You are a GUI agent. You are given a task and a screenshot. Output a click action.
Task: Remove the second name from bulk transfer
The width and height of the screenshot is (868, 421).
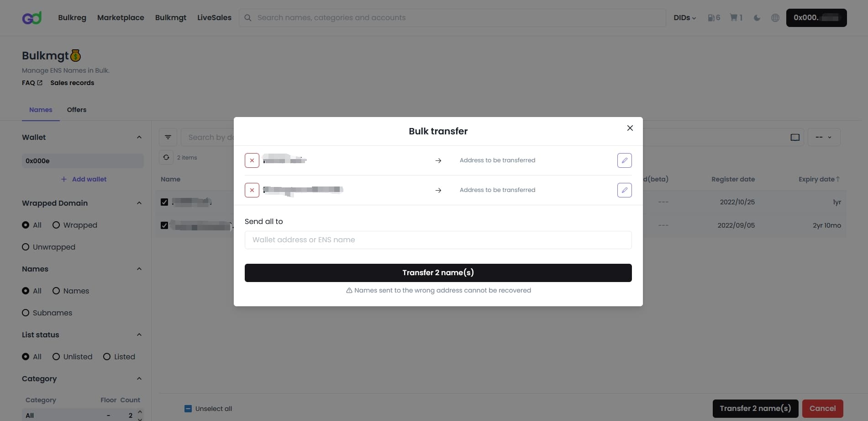tap(252, 190)
